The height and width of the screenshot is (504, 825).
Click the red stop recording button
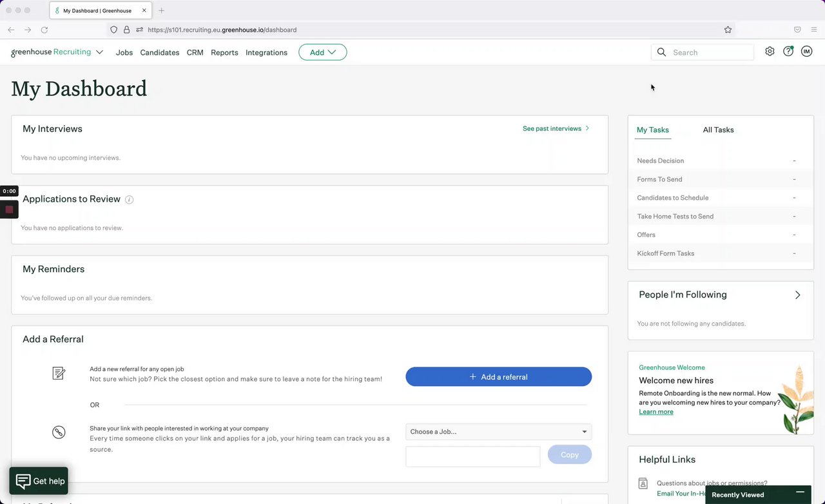click(x=9, y=209)
